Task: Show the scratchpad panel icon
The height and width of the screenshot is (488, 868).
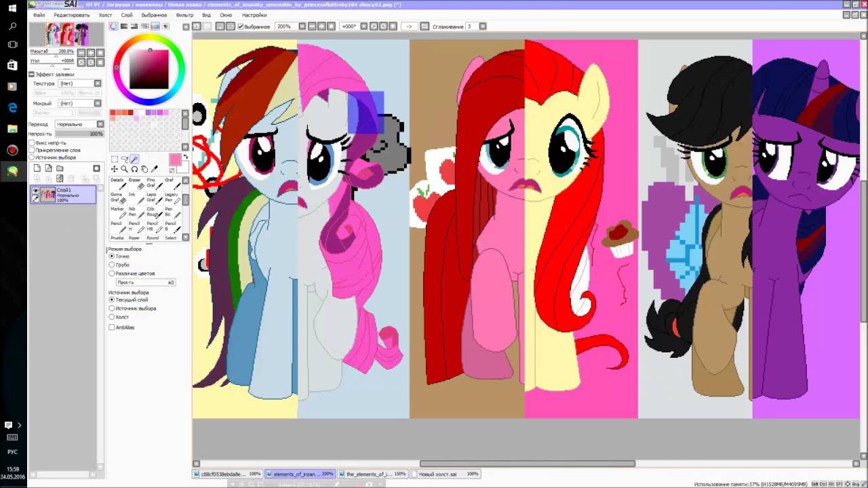Action: (165, 26)
